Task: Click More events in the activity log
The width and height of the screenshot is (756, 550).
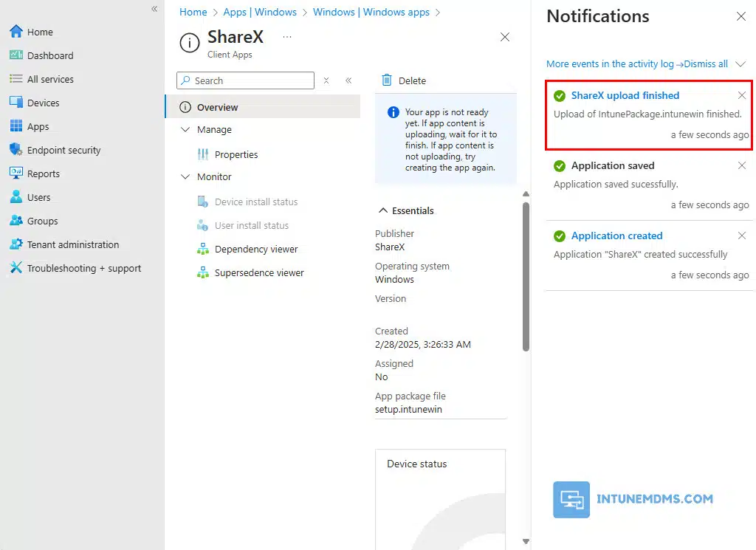Action: pos(610,64)
